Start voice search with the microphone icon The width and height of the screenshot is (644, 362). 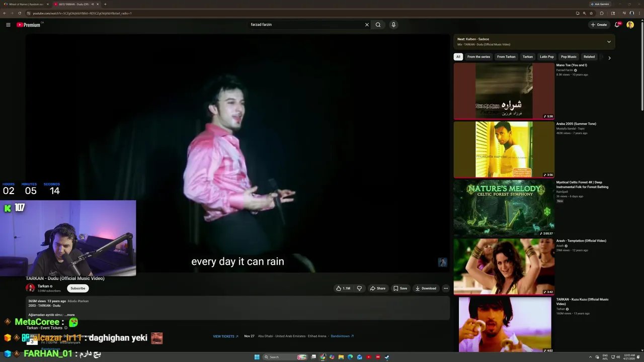tap(393, 25)
